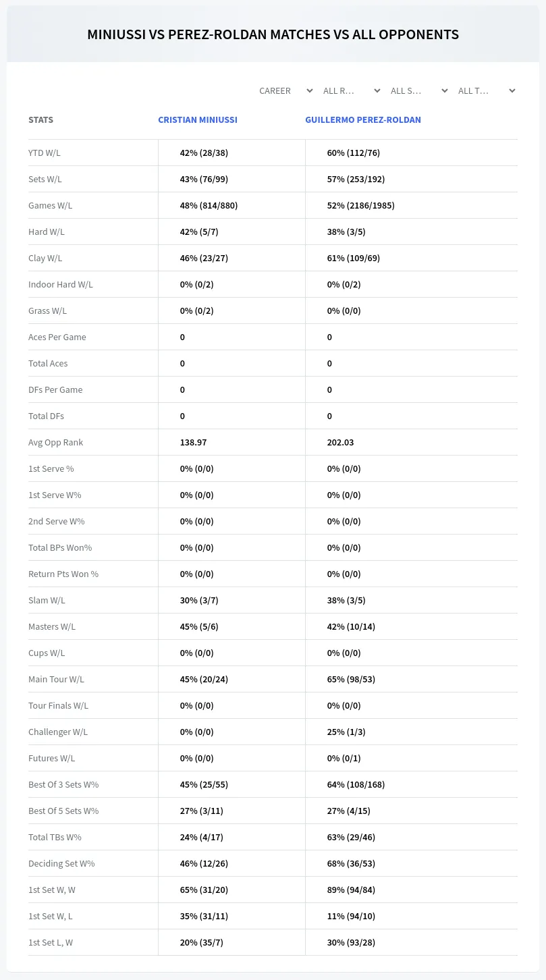The height and width of the screenshot is (980, 546).
Task: Click the YTD W/L row label
Action: (x=45, y=153)
